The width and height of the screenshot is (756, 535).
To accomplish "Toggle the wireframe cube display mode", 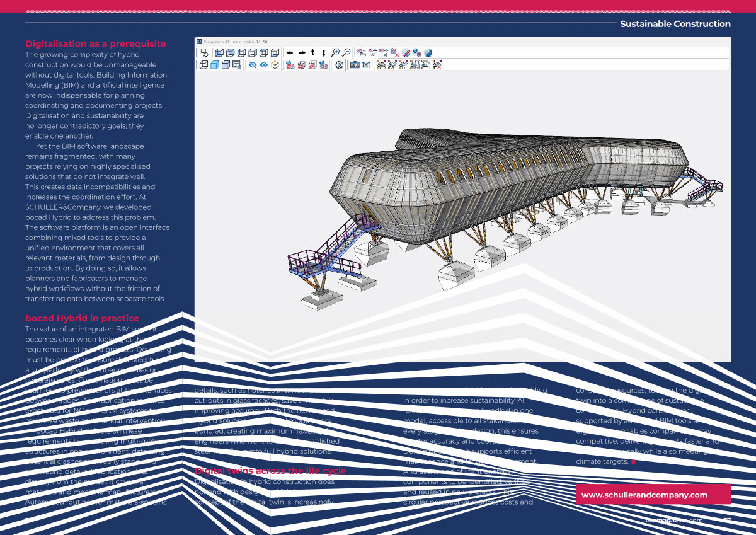I will [203, 65].
